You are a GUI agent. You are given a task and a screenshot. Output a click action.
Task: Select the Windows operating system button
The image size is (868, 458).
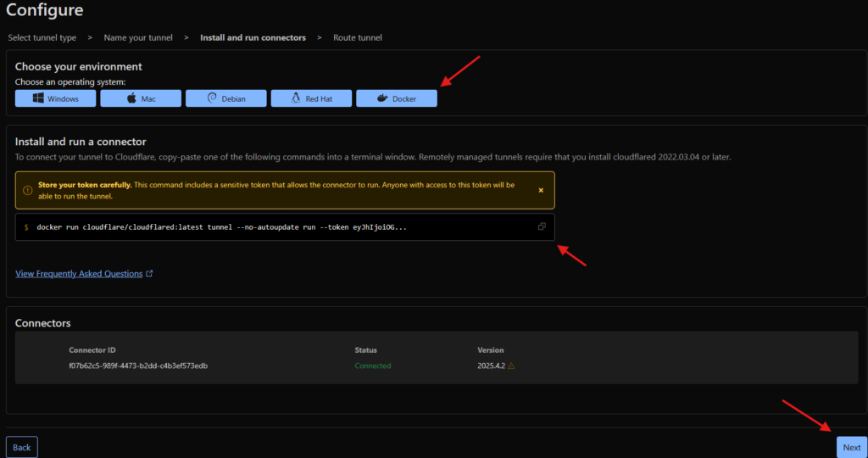pos(55,98)
